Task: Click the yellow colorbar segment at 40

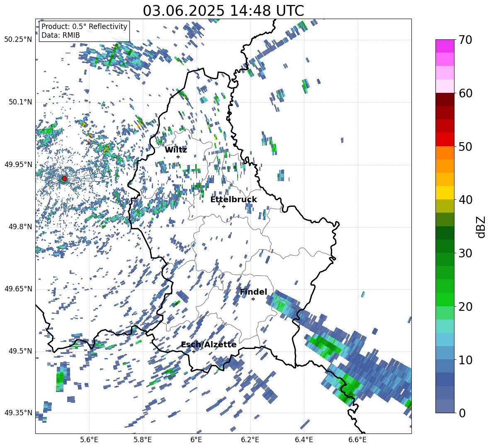Action: point(445,193)
